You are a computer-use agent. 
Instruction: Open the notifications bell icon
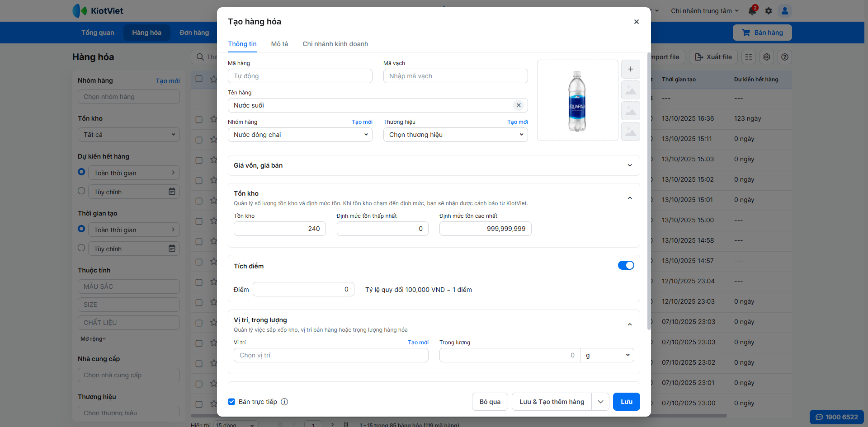[x=752, y=11]
